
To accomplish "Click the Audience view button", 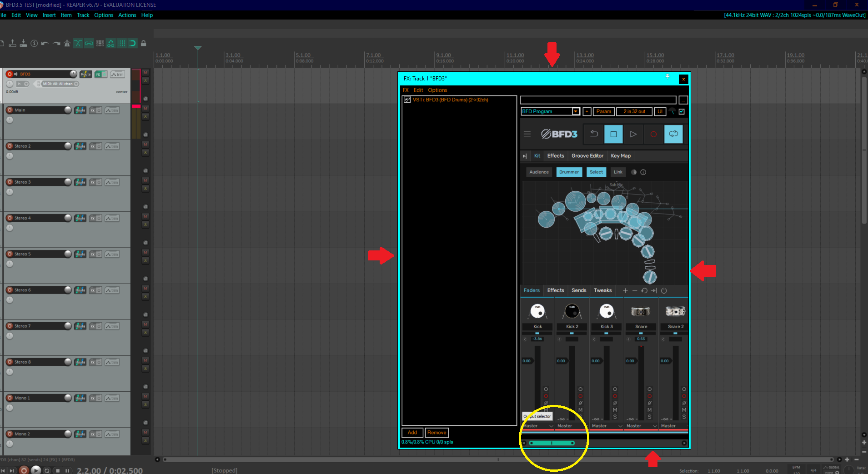I will click(x=539, y=172).
